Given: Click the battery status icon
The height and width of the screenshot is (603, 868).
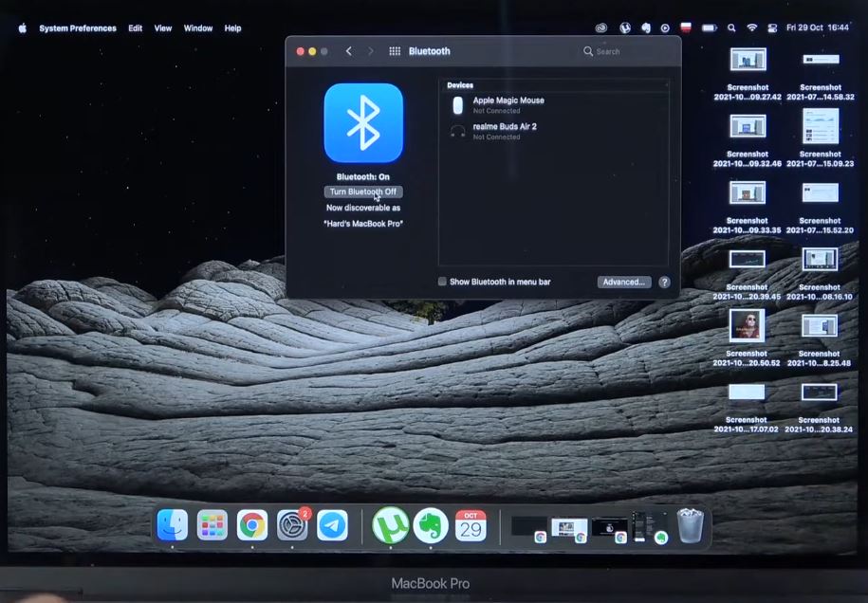Looking at the screenshot, I should (710, 27).
